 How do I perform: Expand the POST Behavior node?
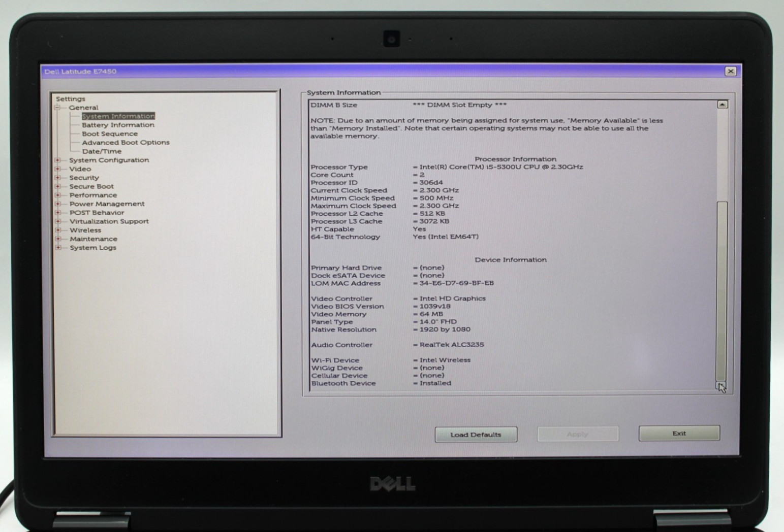pyautogui.click(x=57, y=213)
